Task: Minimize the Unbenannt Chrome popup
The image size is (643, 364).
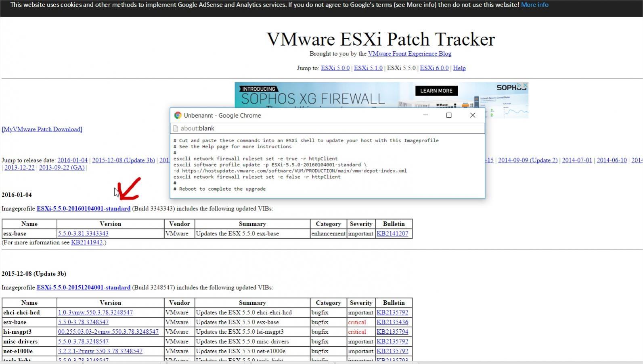Action: click(x=425, y=115)
